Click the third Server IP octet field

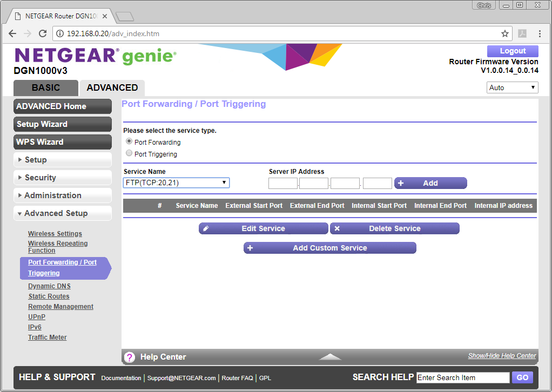[x=345, y=184]
